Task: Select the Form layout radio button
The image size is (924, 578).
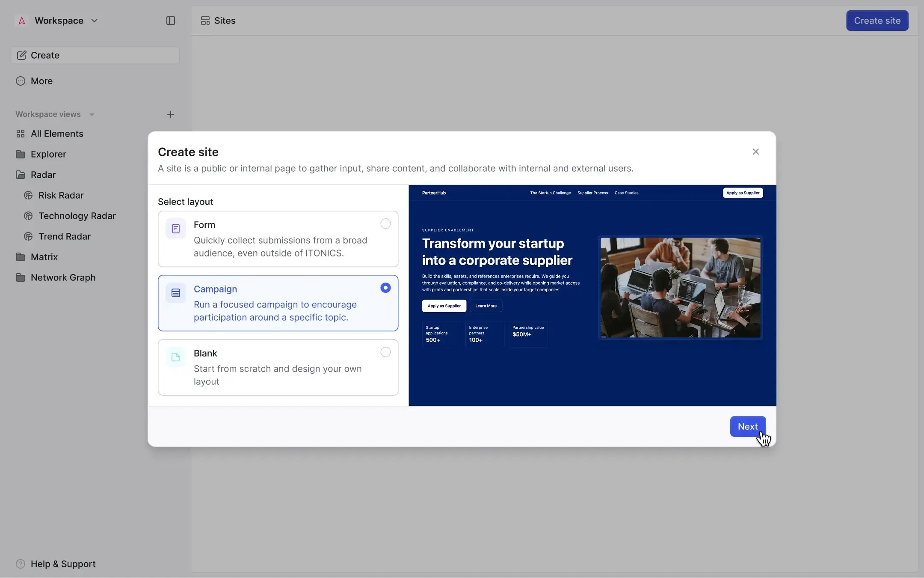Action: [385, 223]
